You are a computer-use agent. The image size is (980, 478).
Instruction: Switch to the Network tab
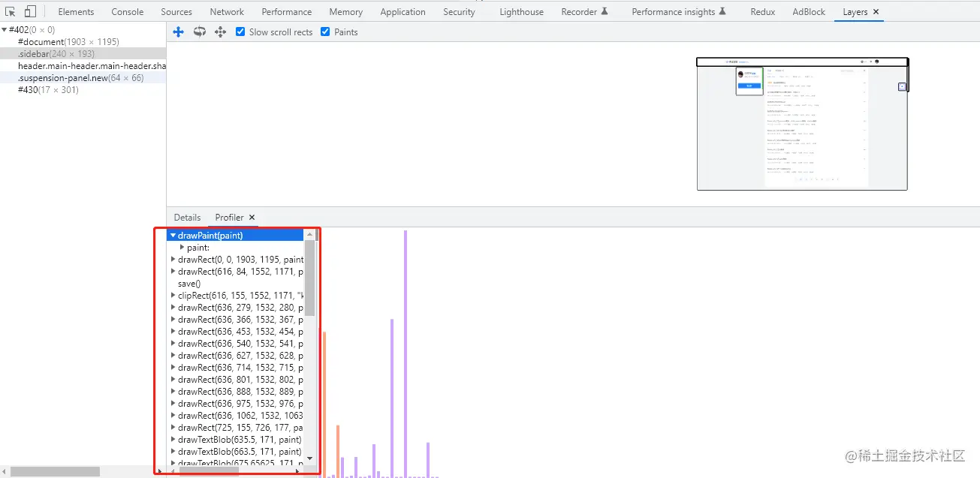(227, 11)
